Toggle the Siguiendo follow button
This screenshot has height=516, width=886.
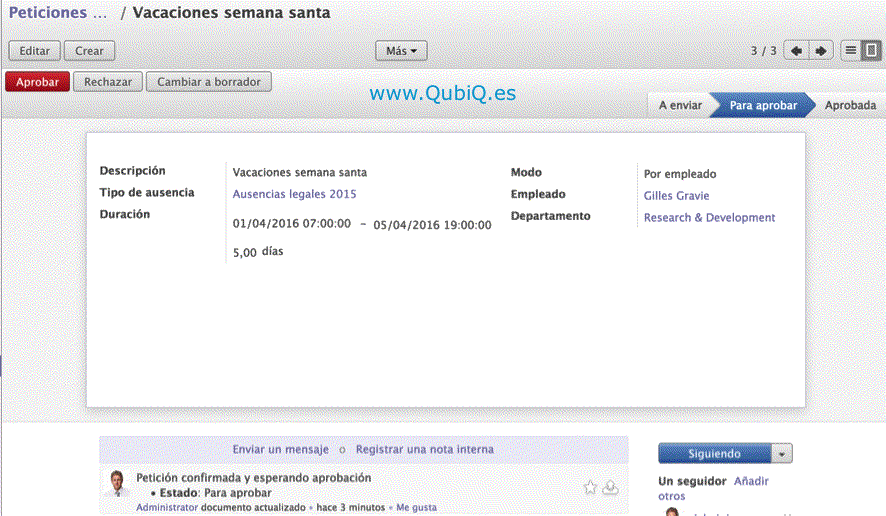pyautogui.click(x=714, y=454)
